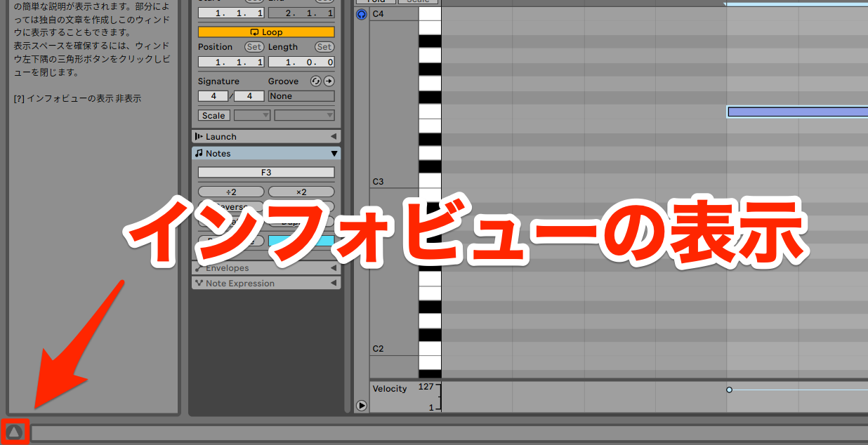The height and width of the screenshot is (445, 868).
Task: Play the C#3 black piano key
Action: coord(430,167)
